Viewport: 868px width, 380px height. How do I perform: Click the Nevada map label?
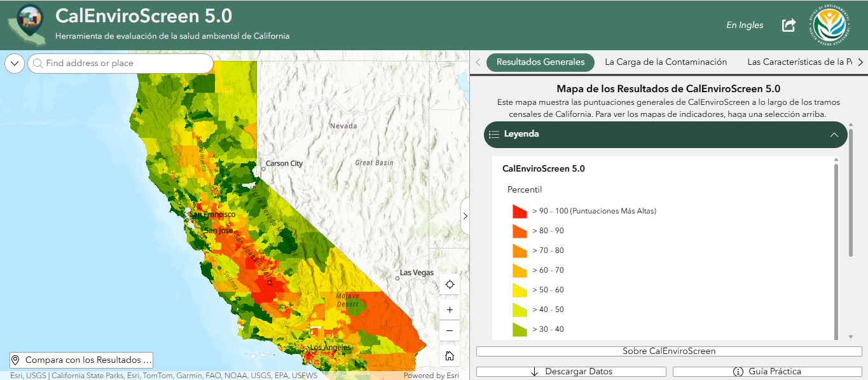pyautogui.click(x=343, y=126)
